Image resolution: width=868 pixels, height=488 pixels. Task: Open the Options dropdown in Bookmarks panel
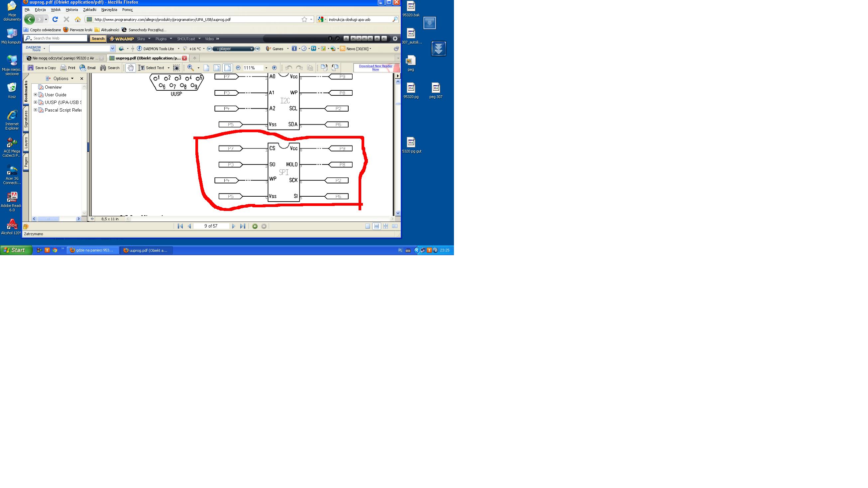(x=61, y=78)
